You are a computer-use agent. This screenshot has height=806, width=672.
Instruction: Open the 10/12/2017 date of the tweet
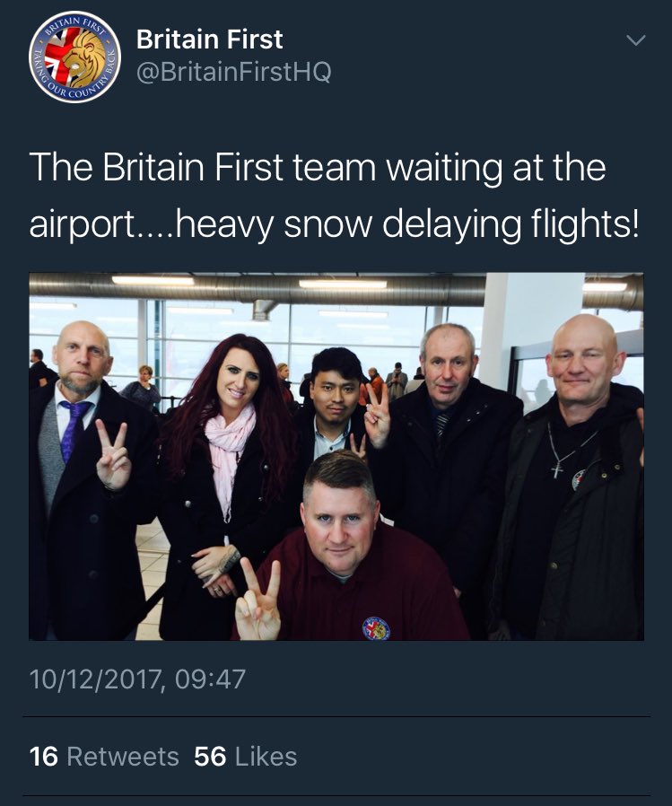[x=98, y=679]
